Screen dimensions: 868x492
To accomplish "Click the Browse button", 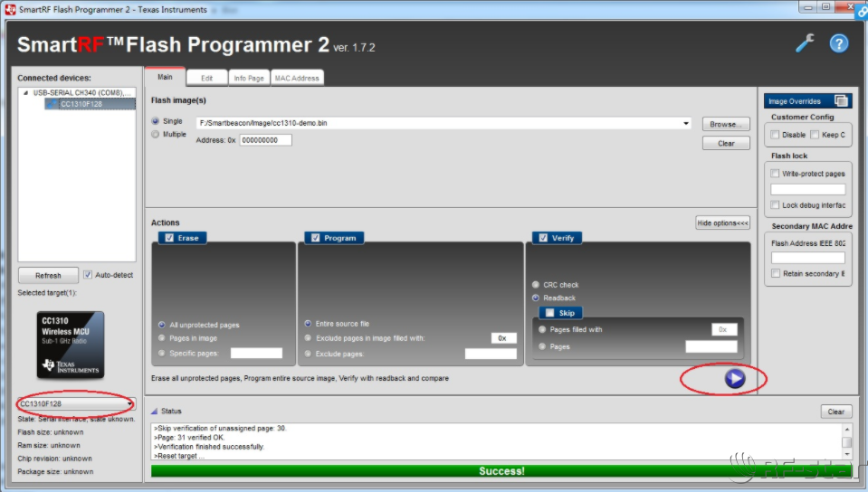I will tap(725, 124).
